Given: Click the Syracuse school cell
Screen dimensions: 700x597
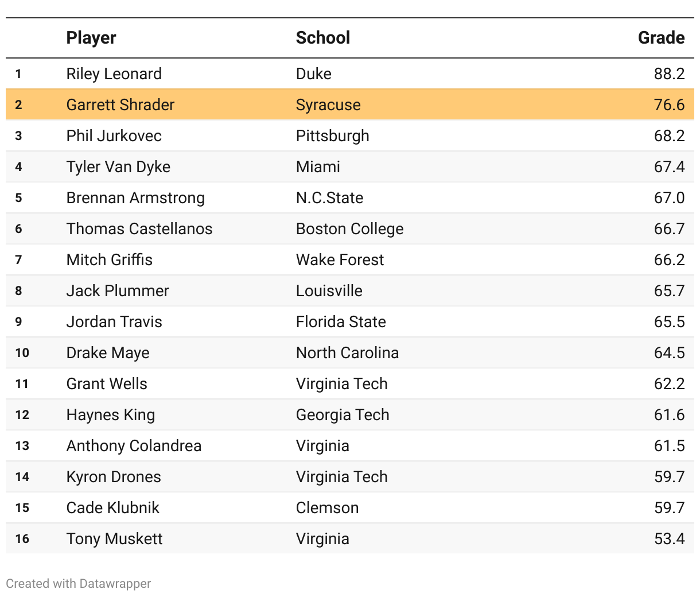Looking at the screenshot, I should 328,105.
